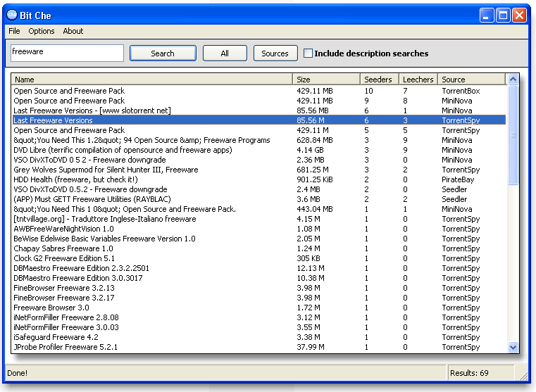Select iNetFormFiller Freeware 3.0.03
This screenshot has width=536, height=392.
pyautogui.click(x=258, y=327)
